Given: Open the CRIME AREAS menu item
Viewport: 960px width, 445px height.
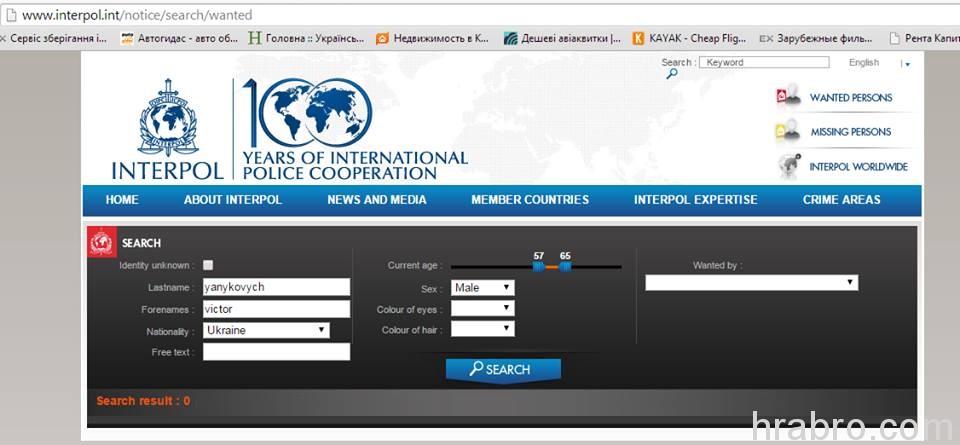Looking at the screenshot, I should (841, 200).
